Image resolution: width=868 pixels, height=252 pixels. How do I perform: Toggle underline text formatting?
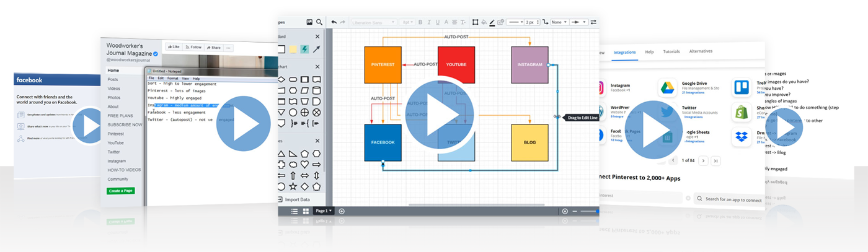(x=437, y=22)
